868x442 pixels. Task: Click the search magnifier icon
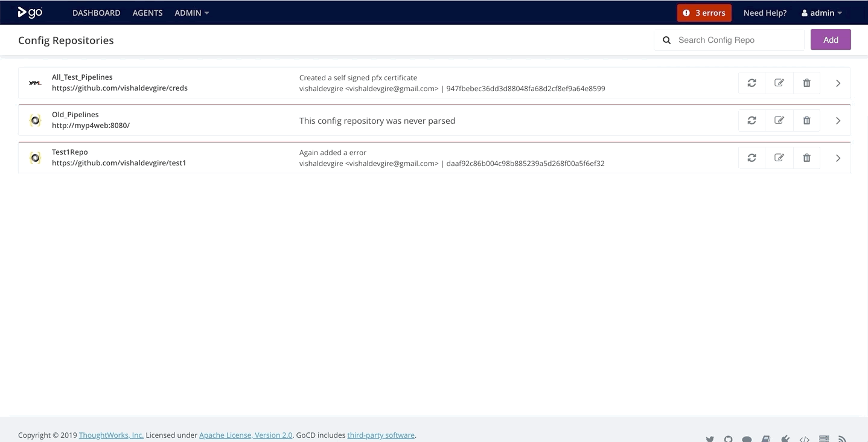pos(666,40)
